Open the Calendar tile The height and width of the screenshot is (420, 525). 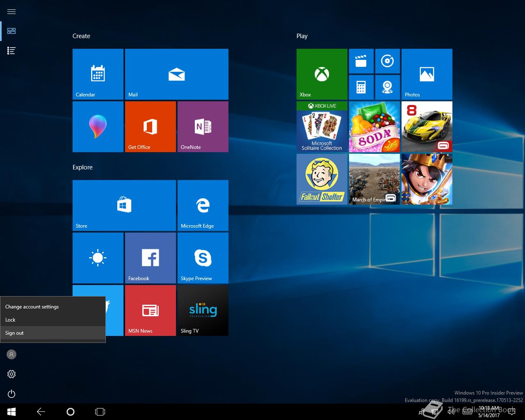(98, 74)
